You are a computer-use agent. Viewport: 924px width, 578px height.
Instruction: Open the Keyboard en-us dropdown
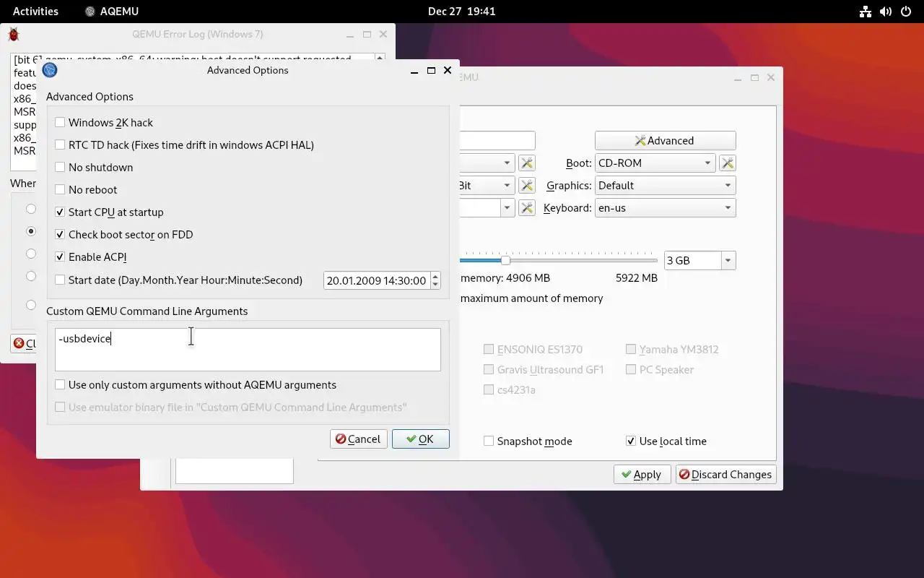(x=665, y=208)
